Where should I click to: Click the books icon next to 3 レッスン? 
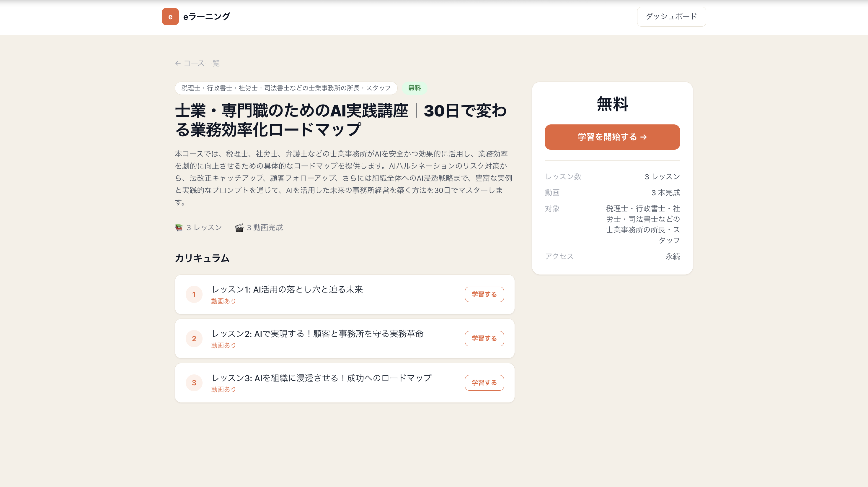[179, 227]
